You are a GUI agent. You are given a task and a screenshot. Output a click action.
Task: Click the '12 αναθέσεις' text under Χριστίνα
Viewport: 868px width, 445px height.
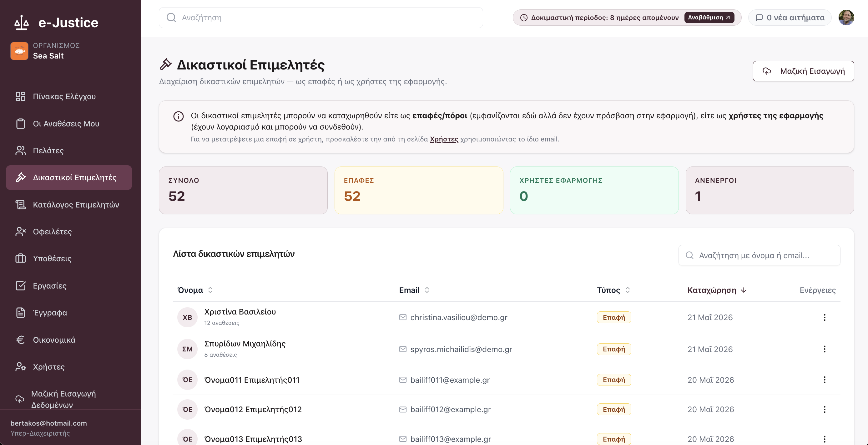(x=222, y=323)
